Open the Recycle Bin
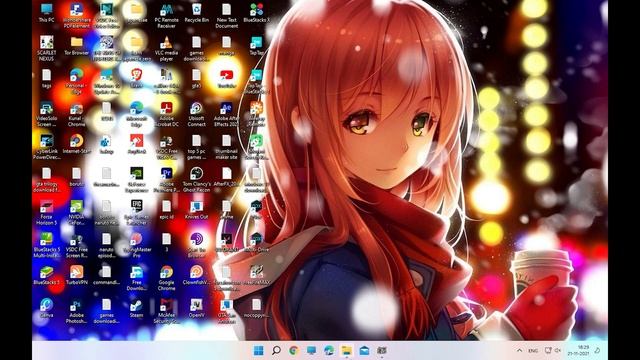640x360 pixels. point(196,13)
